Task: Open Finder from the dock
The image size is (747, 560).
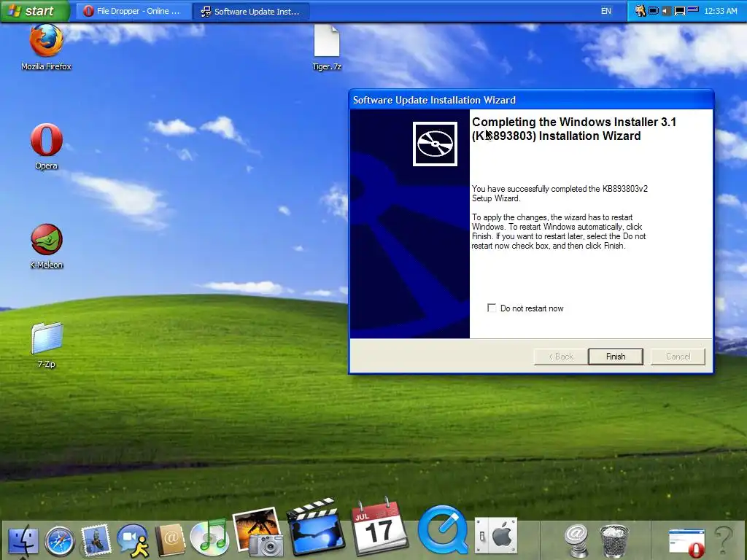Action: [23, 540]
